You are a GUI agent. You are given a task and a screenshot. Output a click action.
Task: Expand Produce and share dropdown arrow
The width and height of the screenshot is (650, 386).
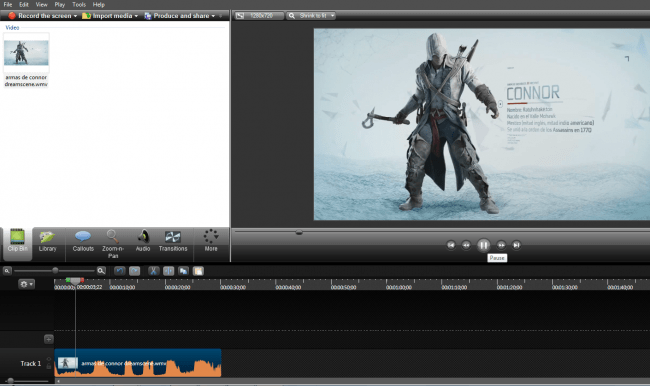[213, 16]
